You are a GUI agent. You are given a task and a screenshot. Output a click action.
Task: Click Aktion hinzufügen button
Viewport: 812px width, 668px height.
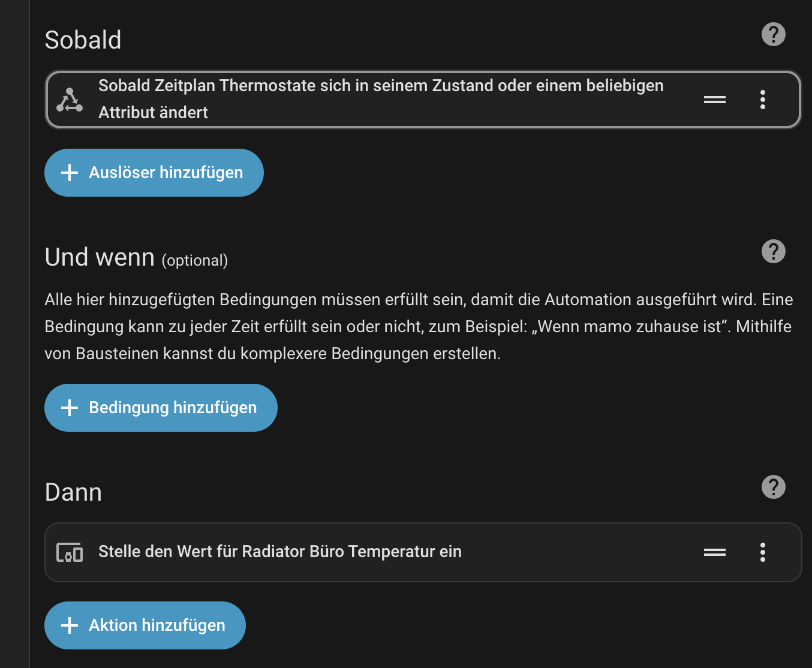tap(145, 625)
